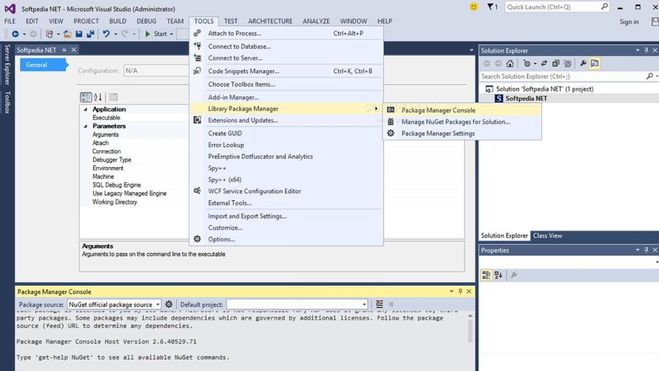Click the New Project toolbar icon

click(50, 34)
